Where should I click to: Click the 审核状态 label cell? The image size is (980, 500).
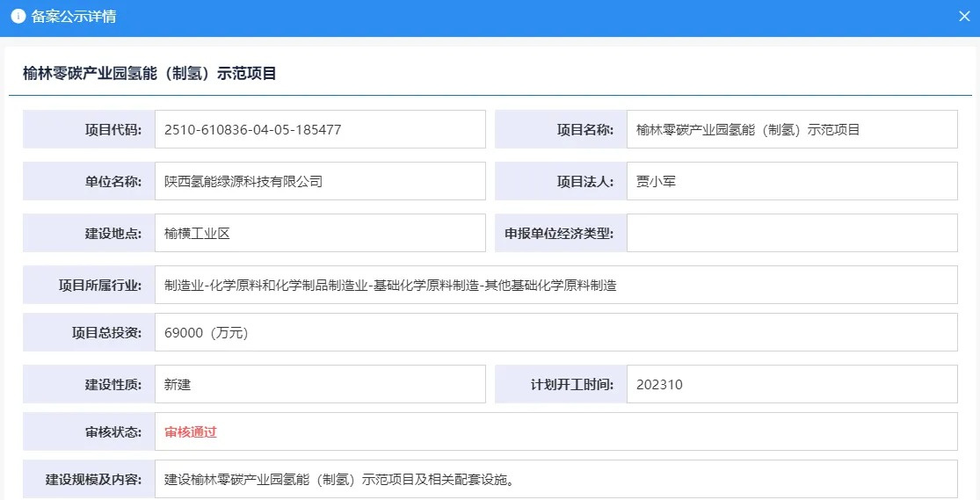(x=89, y=431)
